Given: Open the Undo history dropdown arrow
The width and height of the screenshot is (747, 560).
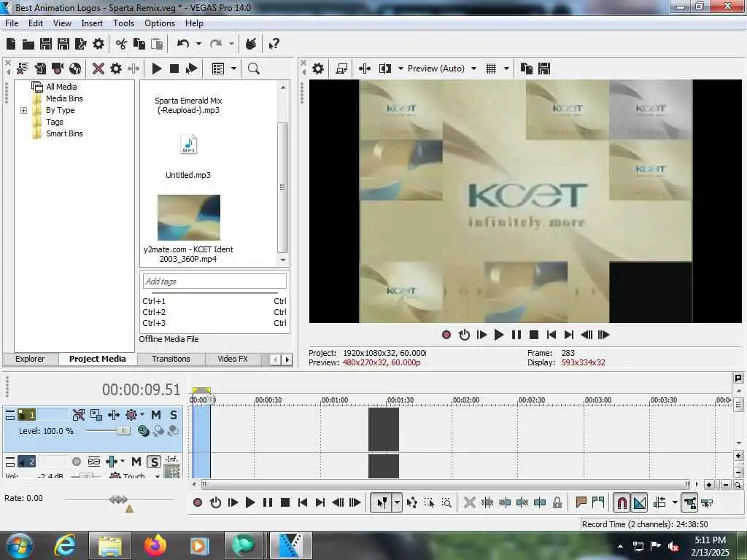Looking at the screenshot, I should 198,44.
